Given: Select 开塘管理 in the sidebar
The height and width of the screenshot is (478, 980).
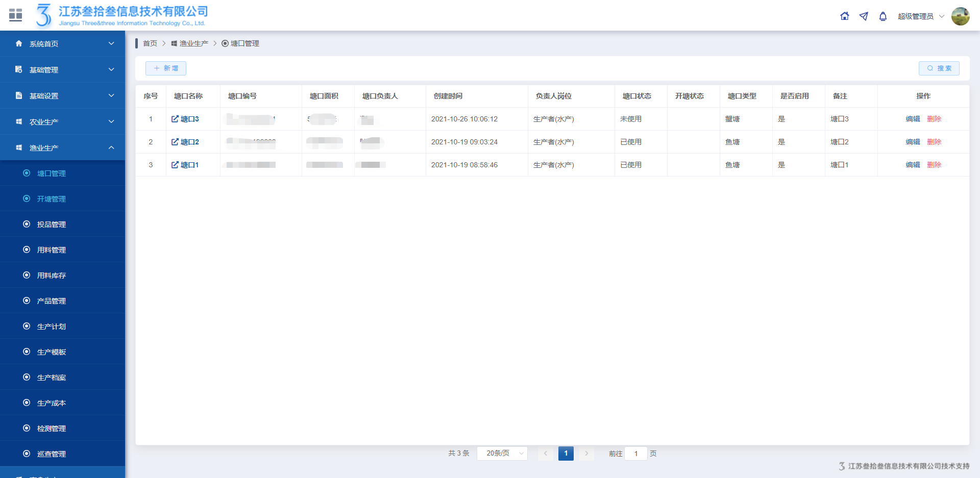Looking at the screenshot, I should (x=52, y=199).
